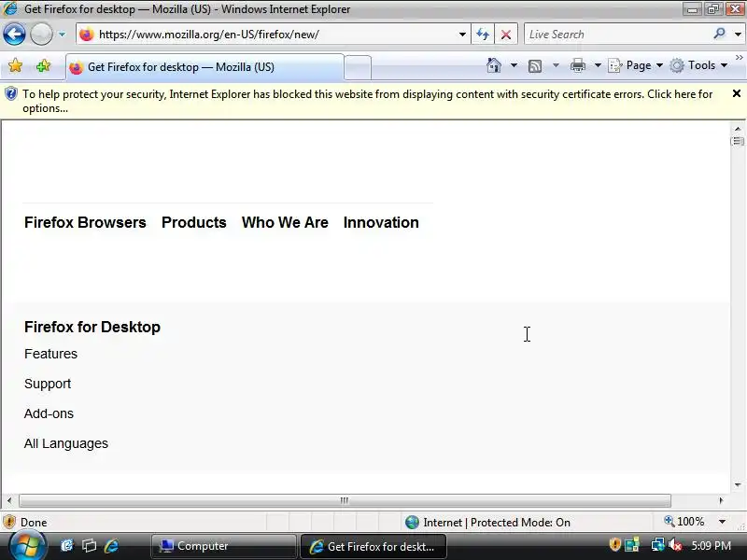Expand the Home button dropdown arrow
The height and width of the screenshot is (560, 747).
click(x=514, y=65)
